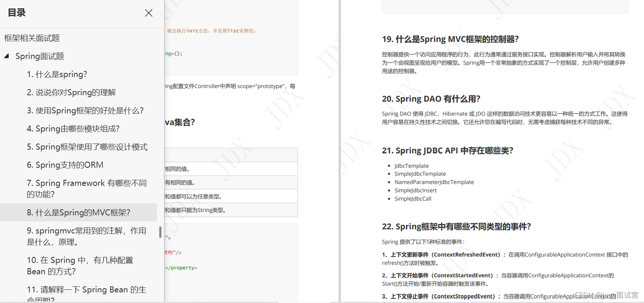Select the Spring面试题 heading in contents
The width and height of the screenshot is (644, 303).
(40, 56)
